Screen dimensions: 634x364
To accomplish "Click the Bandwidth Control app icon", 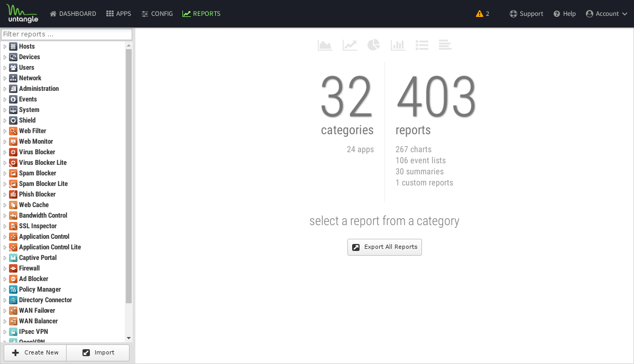I will 13,216.
